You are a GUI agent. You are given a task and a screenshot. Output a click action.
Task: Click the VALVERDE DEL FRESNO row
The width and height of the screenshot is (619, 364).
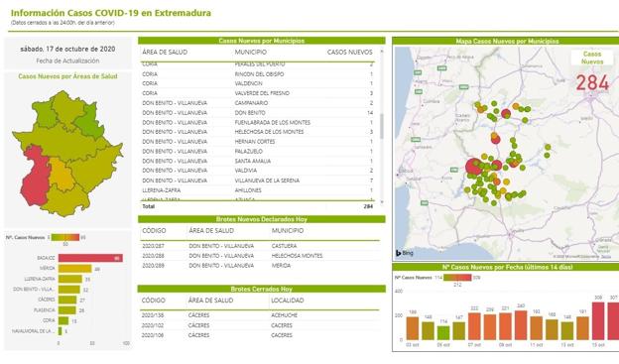click(258, 93)
